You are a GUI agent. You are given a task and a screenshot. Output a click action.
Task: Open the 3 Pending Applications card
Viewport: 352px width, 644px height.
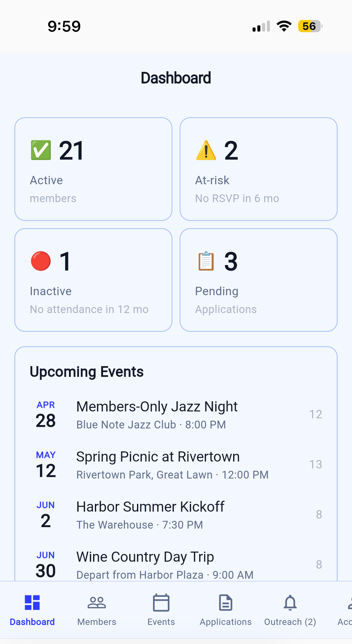coord(259,280)
